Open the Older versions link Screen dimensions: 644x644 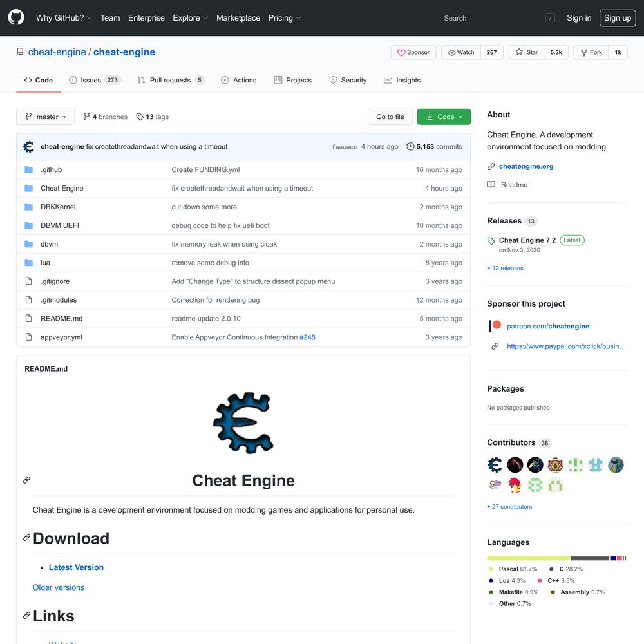pyautogui.click(x=59, y=587)
